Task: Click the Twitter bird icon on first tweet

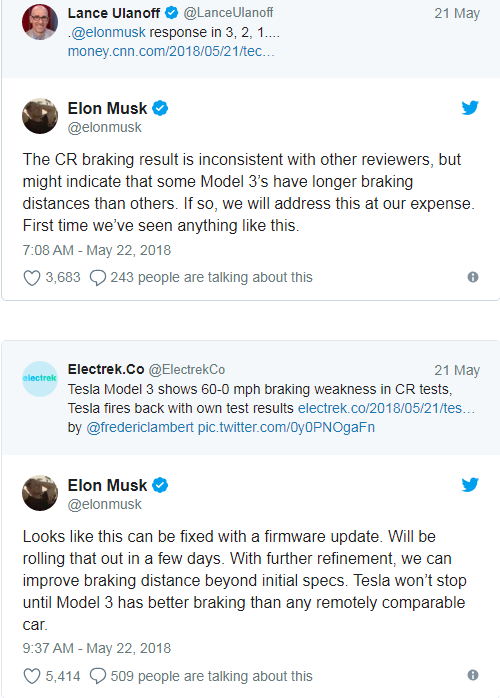Action: point(470,108)
